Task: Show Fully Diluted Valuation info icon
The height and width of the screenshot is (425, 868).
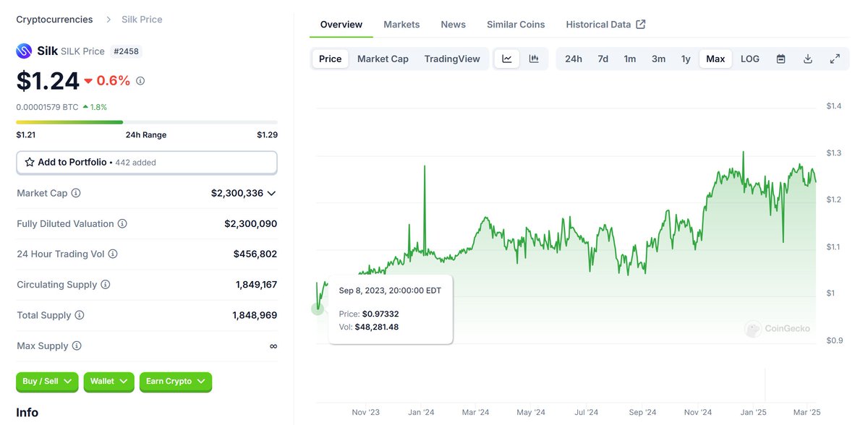Action: tap(122, 224)
